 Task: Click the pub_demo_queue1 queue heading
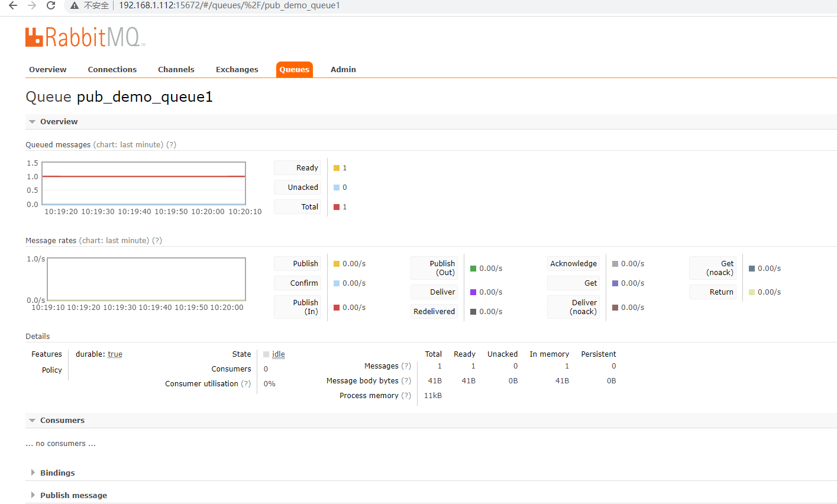pyautogui.click(x=145, y=97)
